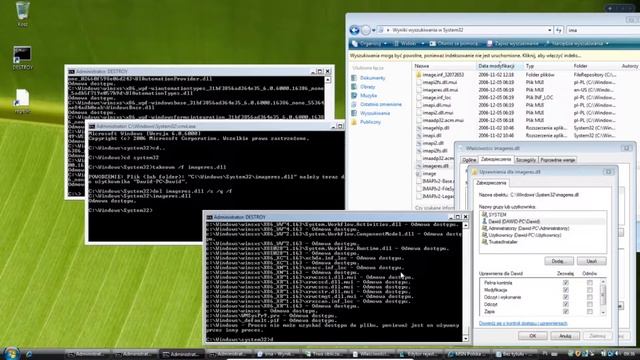This screenshot has height=360, width=640.
Task: Expand the address bar history dropdown
Action: 550,30
